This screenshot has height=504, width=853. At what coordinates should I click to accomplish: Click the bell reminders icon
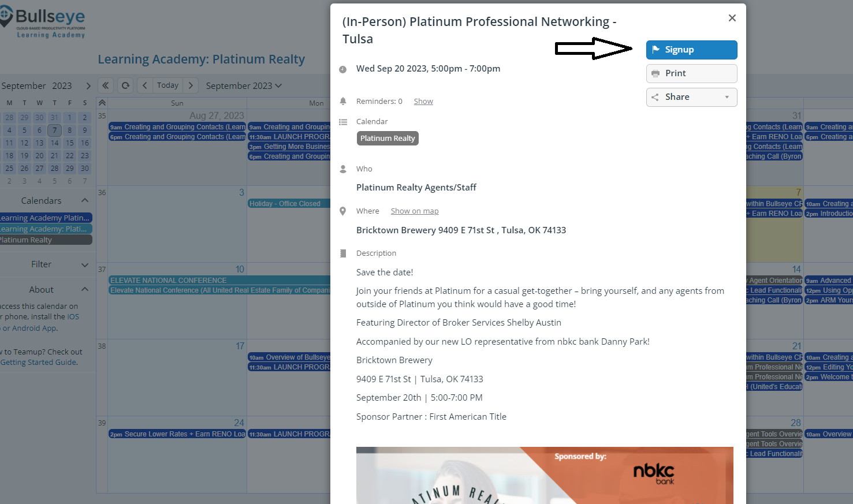pos(342,101)
